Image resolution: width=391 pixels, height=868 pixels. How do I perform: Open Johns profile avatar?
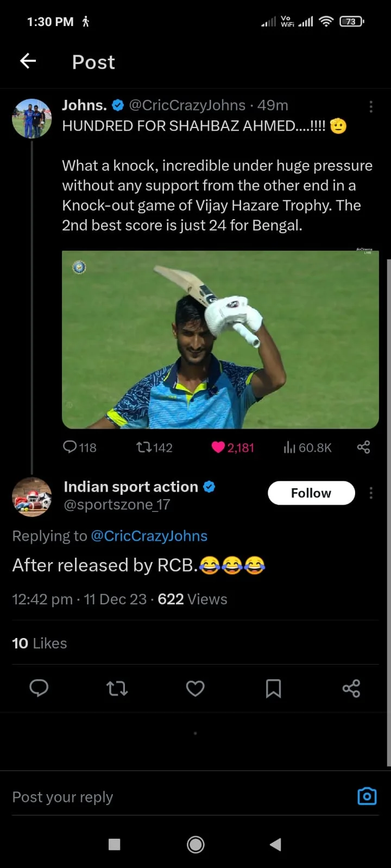(x=32, y=118)
